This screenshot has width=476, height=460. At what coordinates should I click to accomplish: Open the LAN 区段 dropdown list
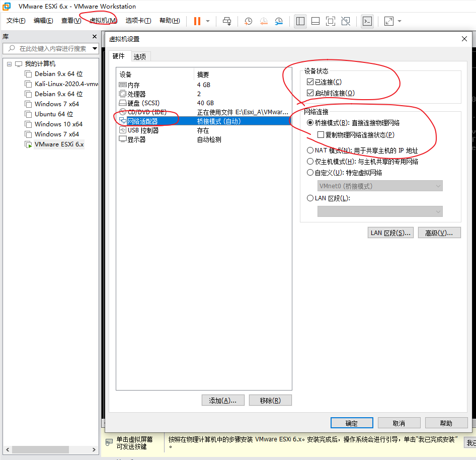(x=380, y=211)
